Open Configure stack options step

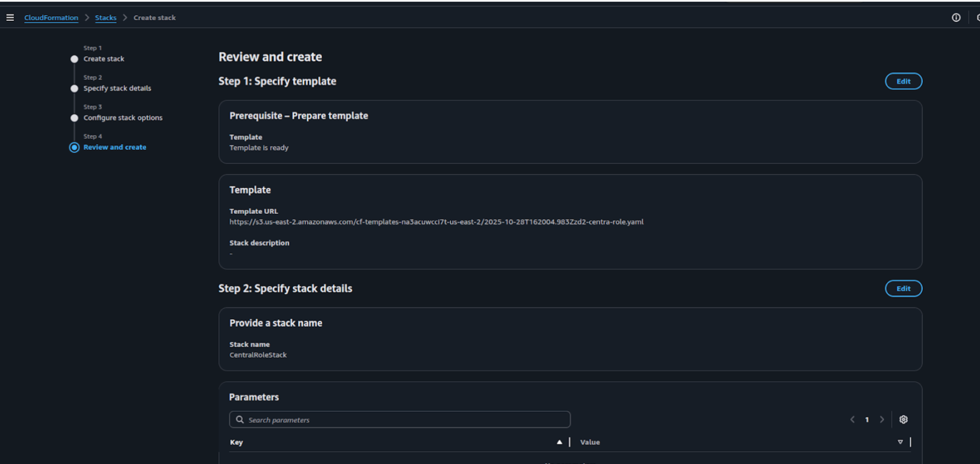(123, 117)
